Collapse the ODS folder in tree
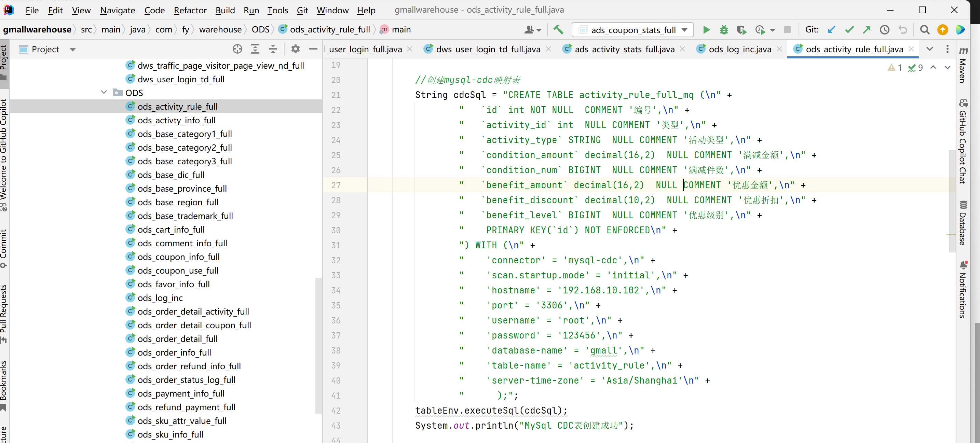 coord(104,93)
